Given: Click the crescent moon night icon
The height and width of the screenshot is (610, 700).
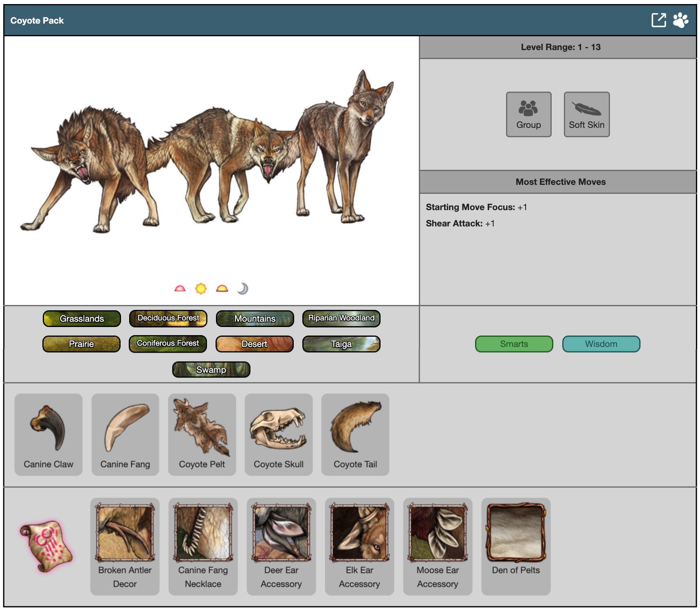Looking at the screenshot, I should (242, 289).
